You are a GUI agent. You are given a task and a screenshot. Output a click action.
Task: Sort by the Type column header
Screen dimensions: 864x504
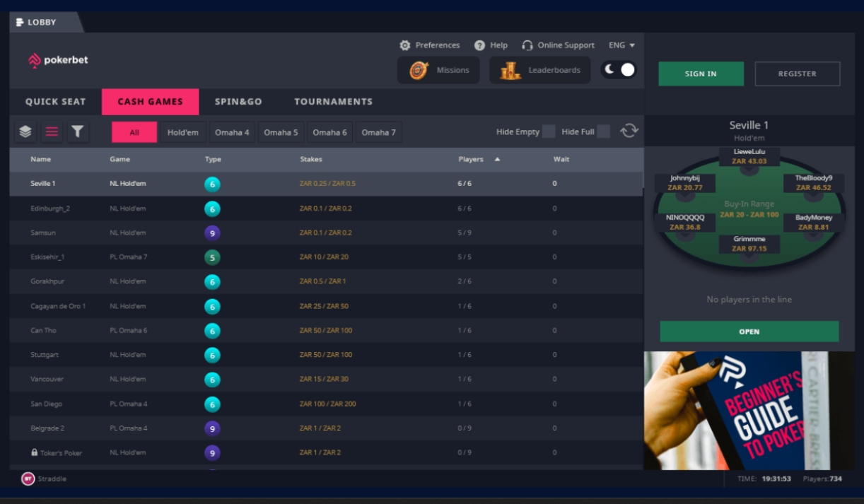tap(213, 160)
